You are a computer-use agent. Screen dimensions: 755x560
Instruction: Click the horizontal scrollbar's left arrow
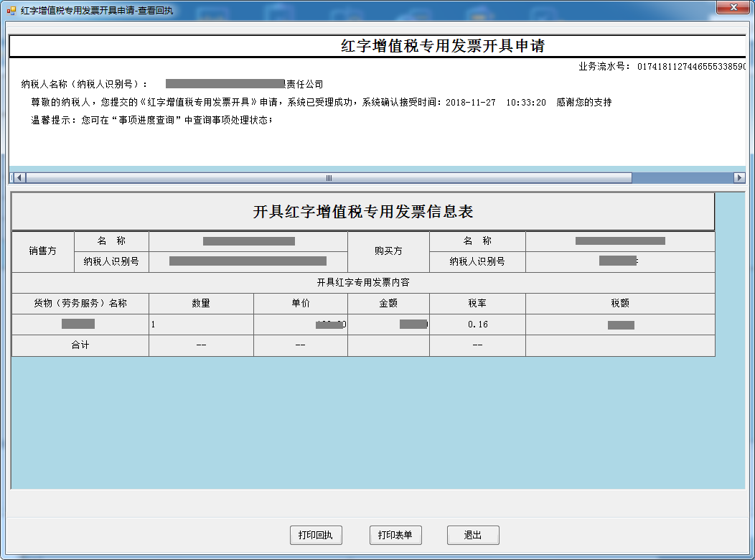18,177
